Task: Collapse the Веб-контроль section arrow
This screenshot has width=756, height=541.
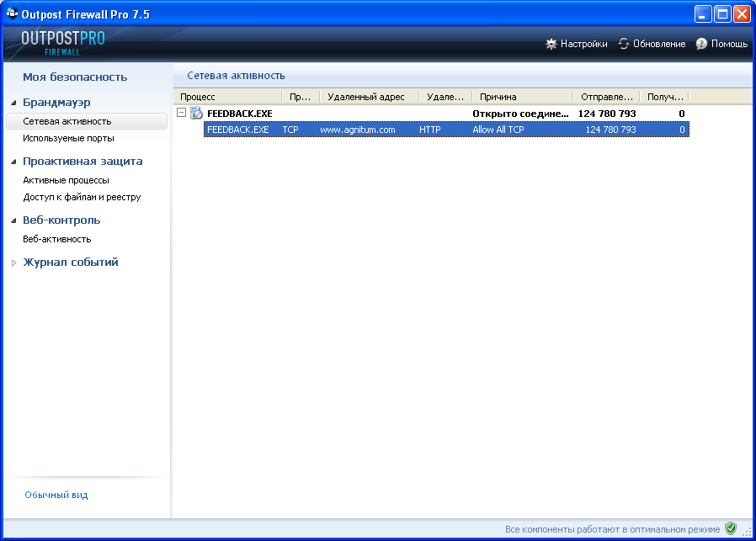Action: pos(13,220)
